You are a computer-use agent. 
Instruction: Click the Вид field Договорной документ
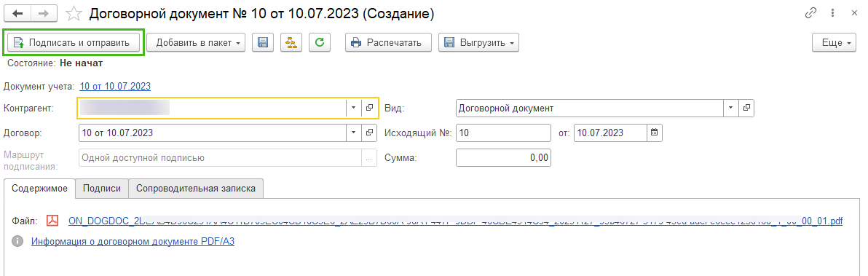coord(590,108)
